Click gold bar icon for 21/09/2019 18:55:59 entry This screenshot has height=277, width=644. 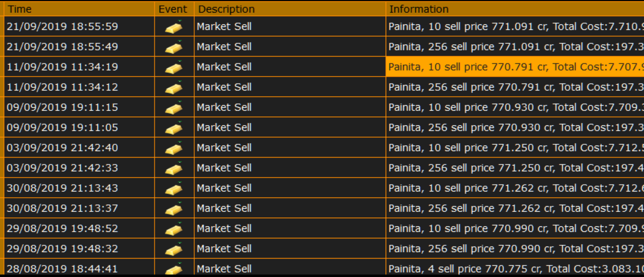(x=174, y=27)
